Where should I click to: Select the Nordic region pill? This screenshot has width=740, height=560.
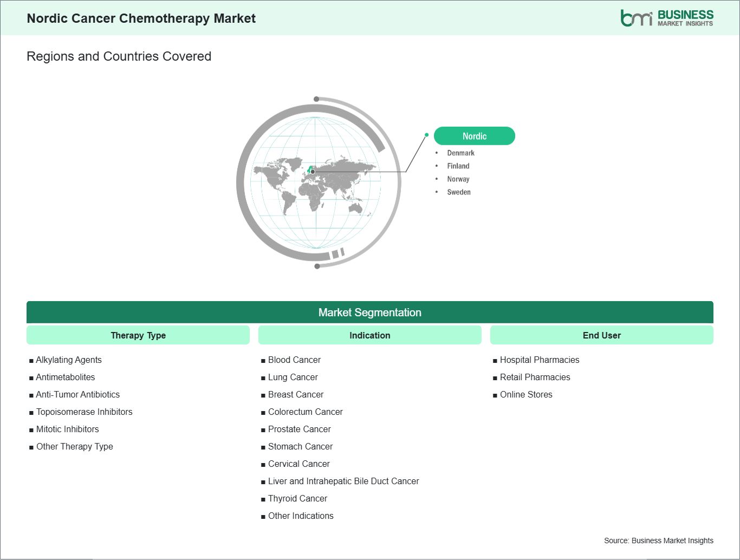474,136
